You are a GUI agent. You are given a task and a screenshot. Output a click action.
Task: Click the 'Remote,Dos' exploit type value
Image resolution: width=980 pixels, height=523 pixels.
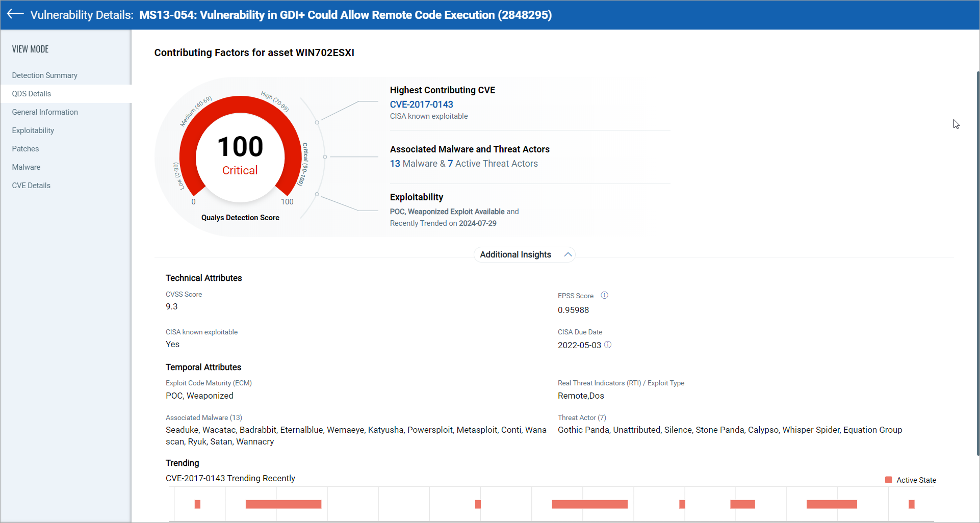[581, 396]
